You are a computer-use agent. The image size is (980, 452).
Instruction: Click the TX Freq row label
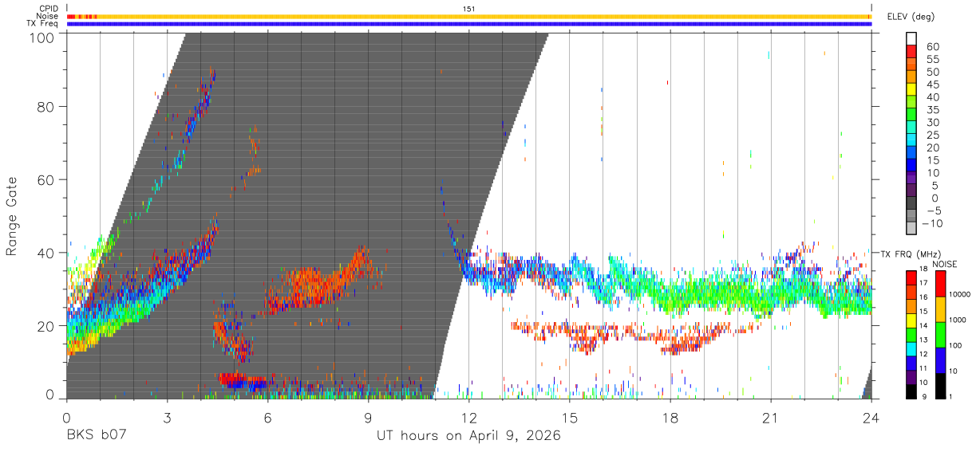[44, 23]
